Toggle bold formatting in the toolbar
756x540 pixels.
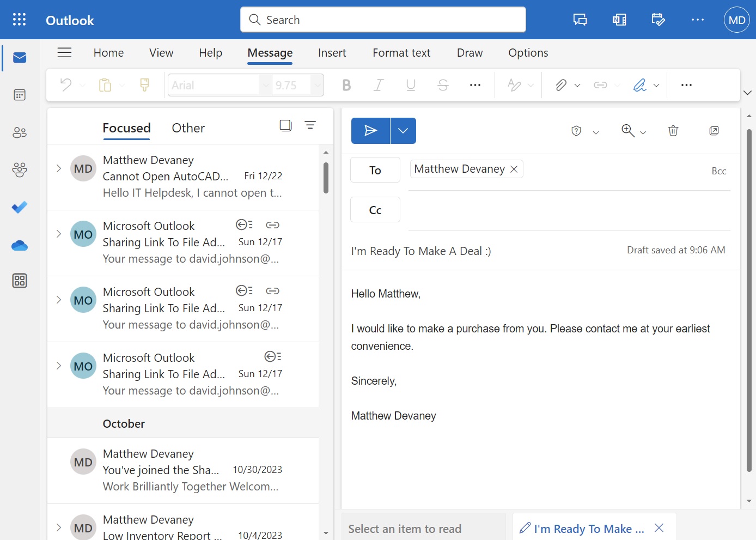click(x=346, y=84)
